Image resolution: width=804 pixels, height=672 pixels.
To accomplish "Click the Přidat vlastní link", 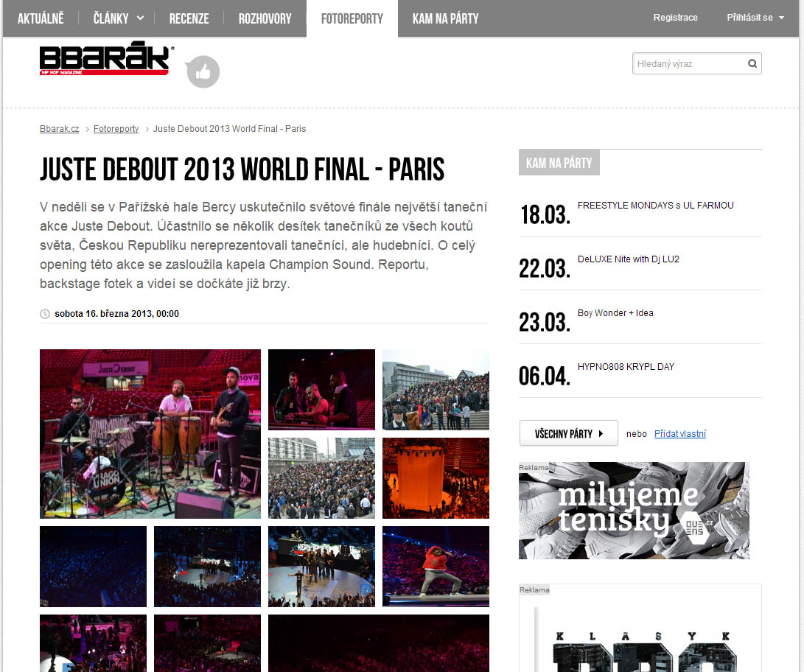I will 680,434.
